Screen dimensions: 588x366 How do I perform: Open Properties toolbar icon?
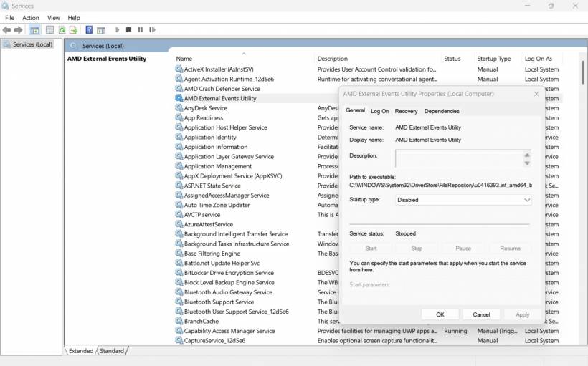click(x=49, y=30)
